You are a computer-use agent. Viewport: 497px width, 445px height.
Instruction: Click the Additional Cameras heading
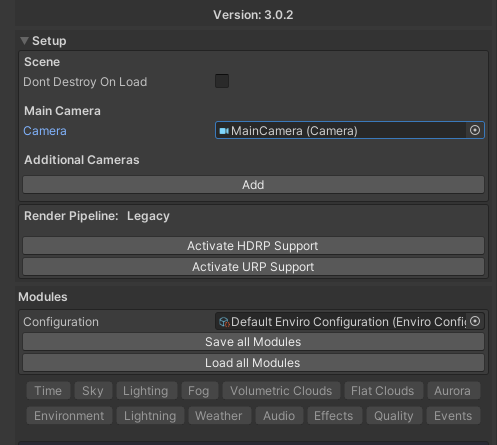click(x=82, y=160)
